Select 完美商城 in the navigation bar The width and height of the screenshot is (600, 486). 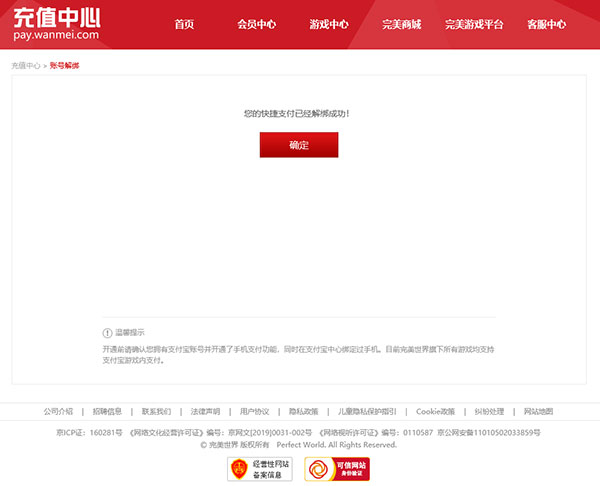pos(401,24)
